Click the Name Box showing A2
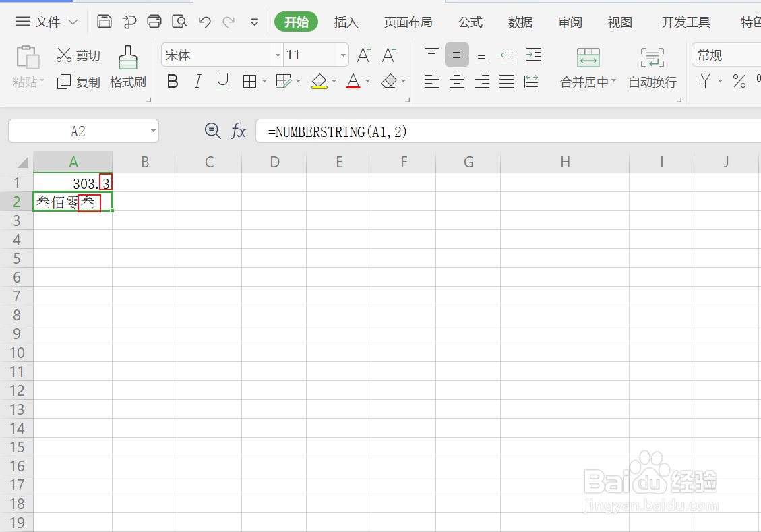The width and height of the screenshot is (761, 532). 84,131
